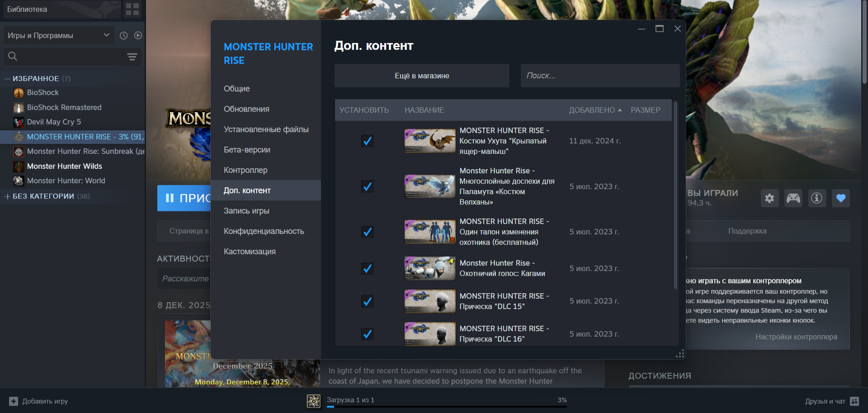The height and width of the screenshot is (413, 868).
Task: Toggle favorite heart icon
Action: pyautogui.click(x=841, y=198)
